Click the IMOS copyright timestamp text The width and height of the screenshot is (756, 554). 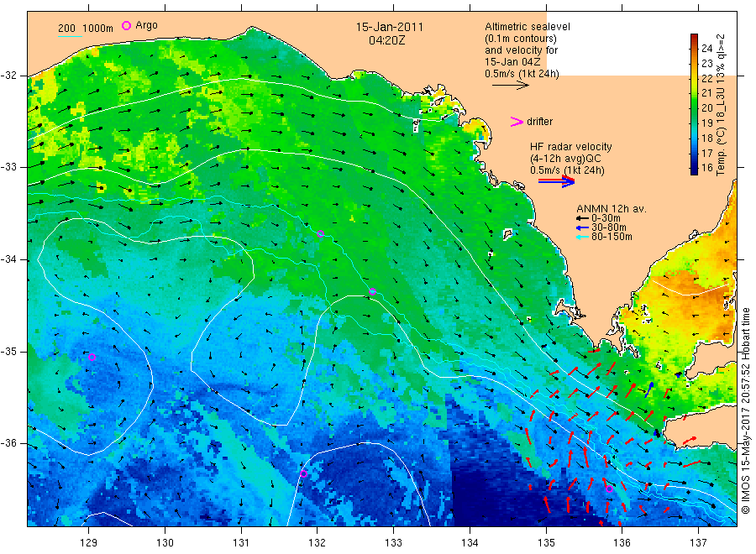[745, 410]
